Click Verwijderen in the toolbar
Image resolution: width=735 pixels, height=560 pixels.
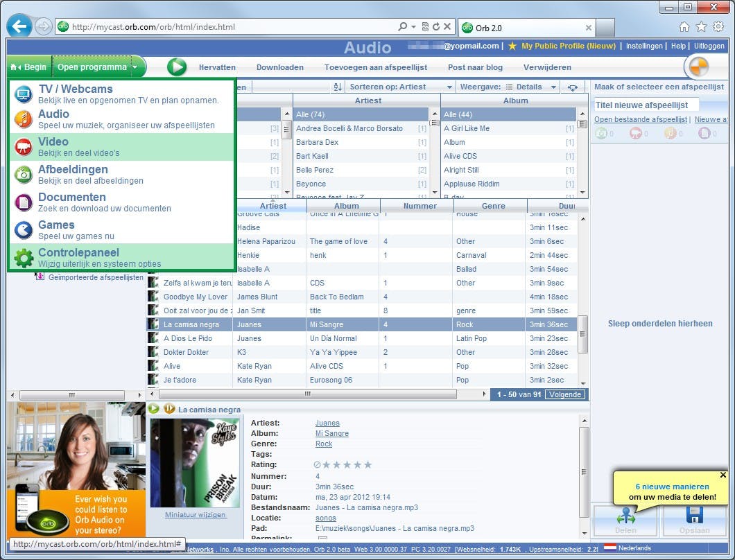(547, 67)
